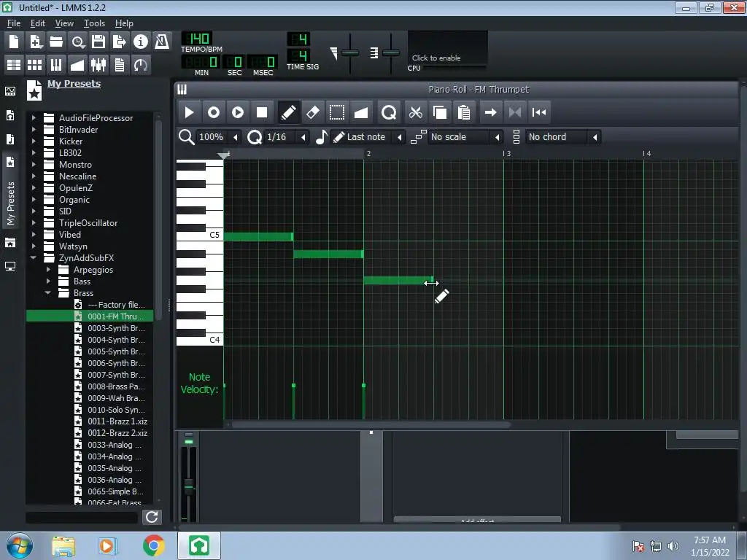Click the tempo 140 BPM display

pyautogui.click(x=197, y=39)
